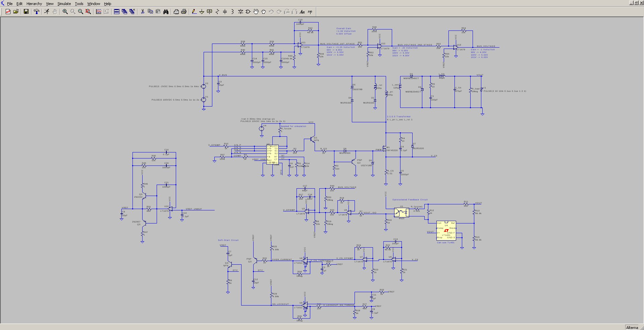
Task: Open the File menu
Action: click(10, 4)
